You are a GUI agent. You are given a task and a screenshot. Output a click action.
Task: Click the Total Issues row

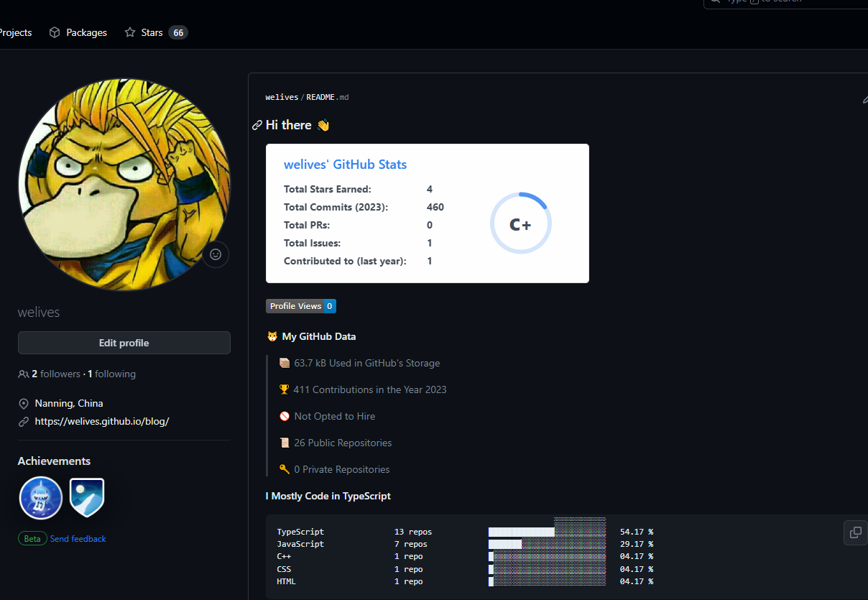358,243
